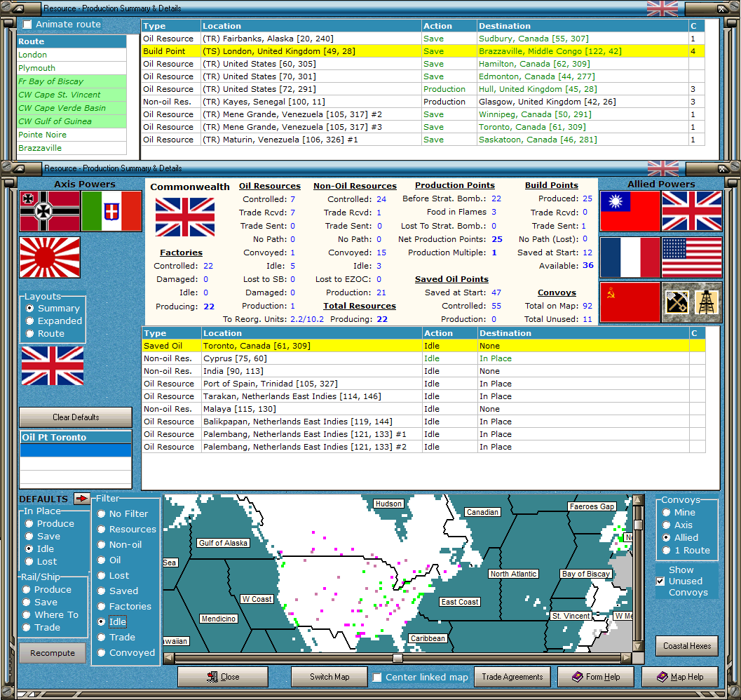Viewport: 741px width, 700px height.
Task: Select the Route layout option
Action: [29, 334]
